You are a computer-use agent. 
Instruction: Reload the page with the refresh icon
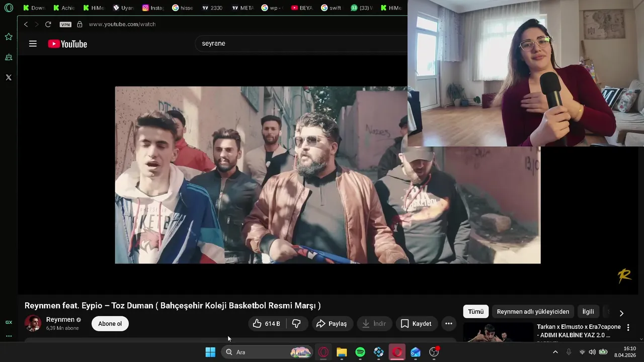click(48, 24)
